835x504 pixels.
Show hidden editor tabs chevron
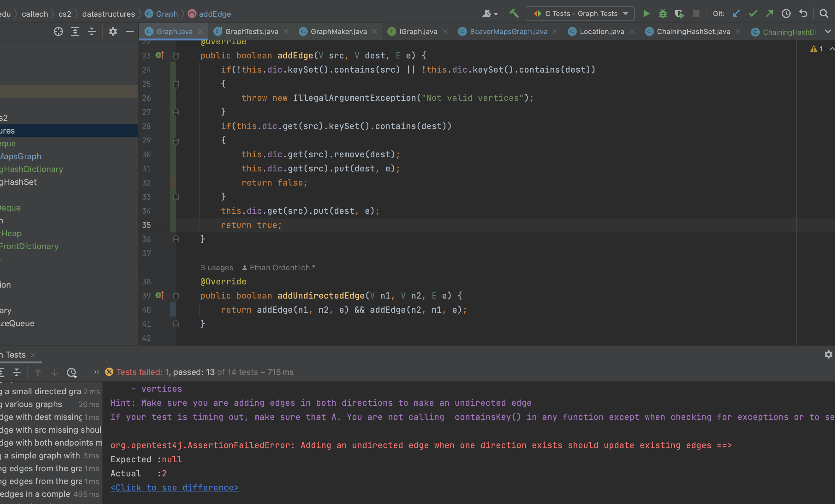point(828,31)
